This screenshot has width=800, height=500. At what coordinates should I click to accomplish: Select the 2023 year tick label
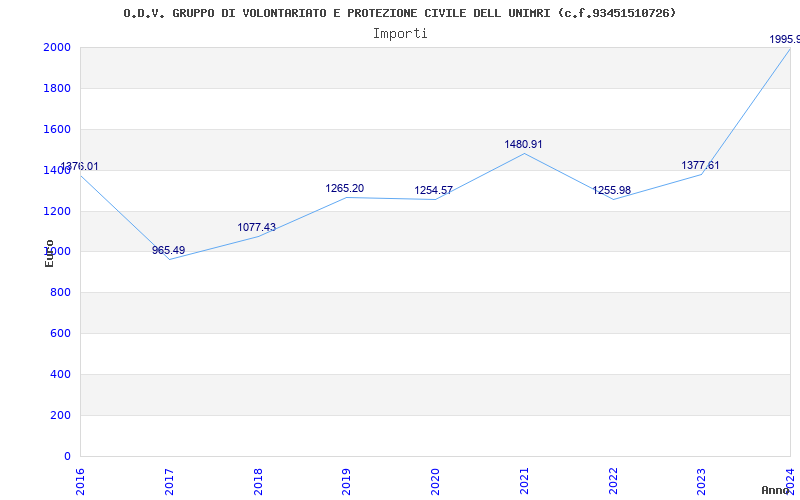pyautogui.click(x=701, y=479)
